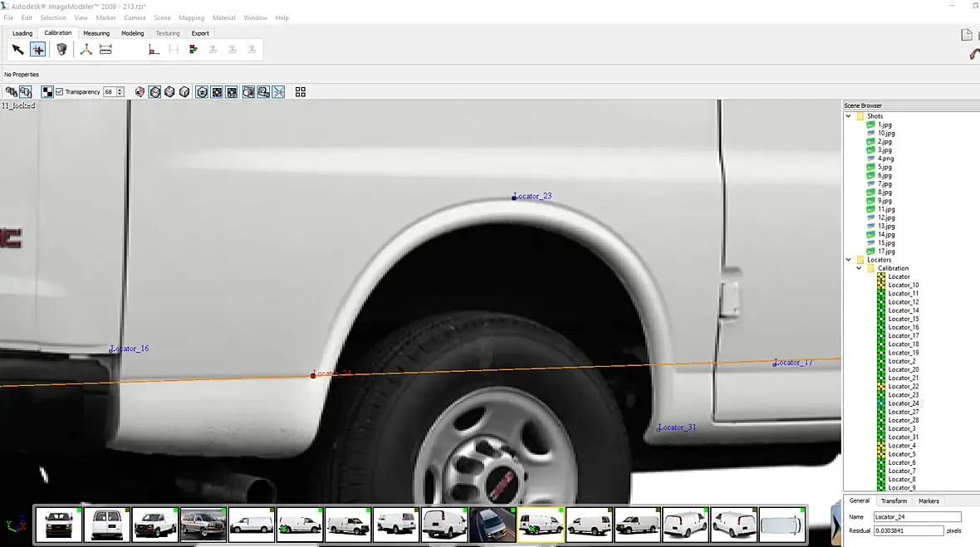Open the Mapping menu
This screenshot has height=547, width=980.
coord(191,17)
